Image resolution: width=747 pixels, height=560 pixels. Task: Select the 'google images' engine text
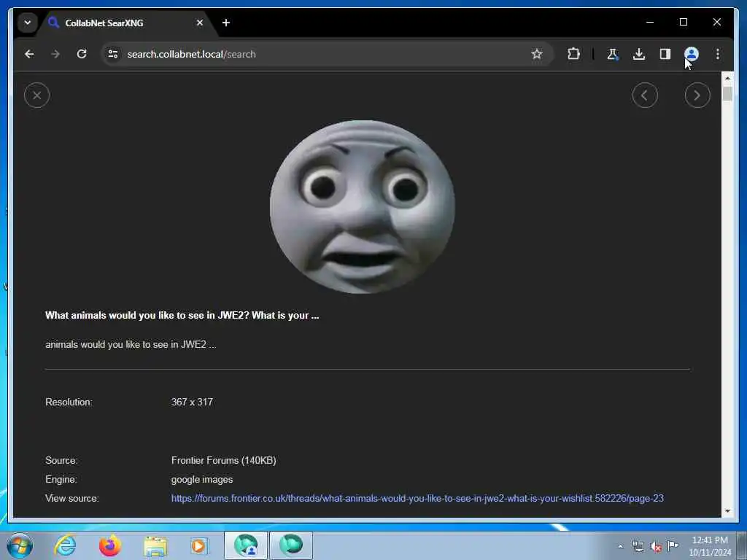tap(202, 480)
